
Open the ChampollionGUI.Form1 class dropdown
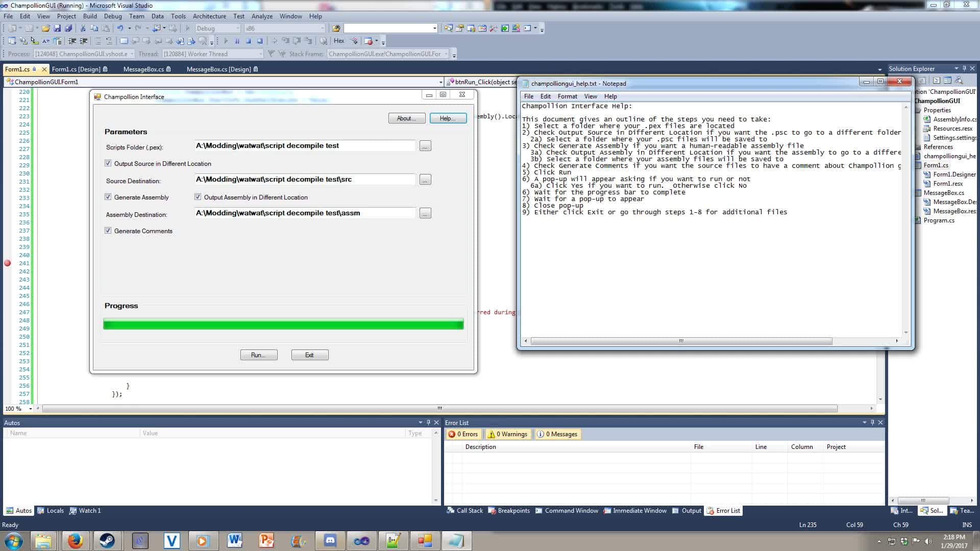click(441, 82)
